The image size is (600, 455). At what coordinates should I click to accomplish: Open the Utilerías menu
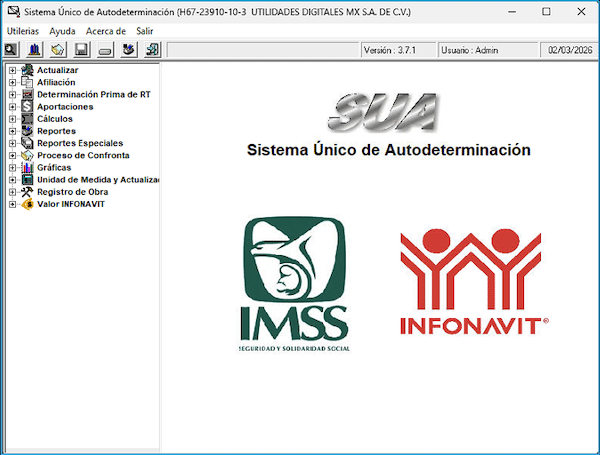pyautogui.click(x=24, y=31)
